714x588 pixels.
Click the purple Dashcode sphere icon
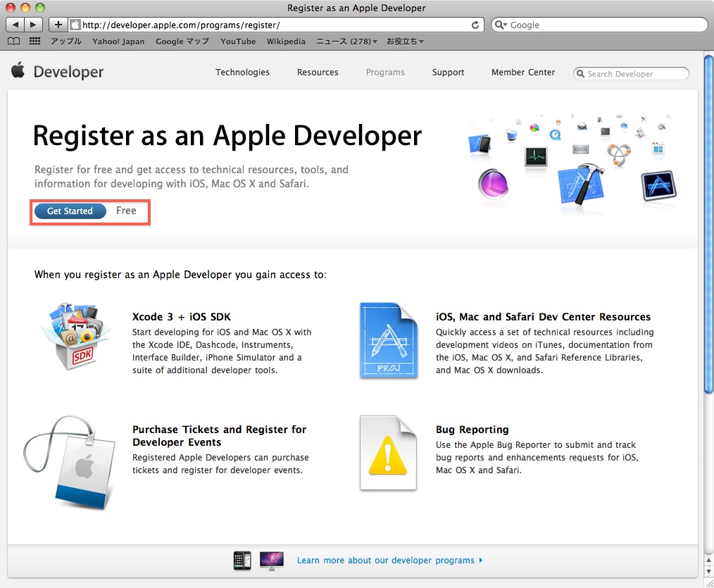(493, 183)
